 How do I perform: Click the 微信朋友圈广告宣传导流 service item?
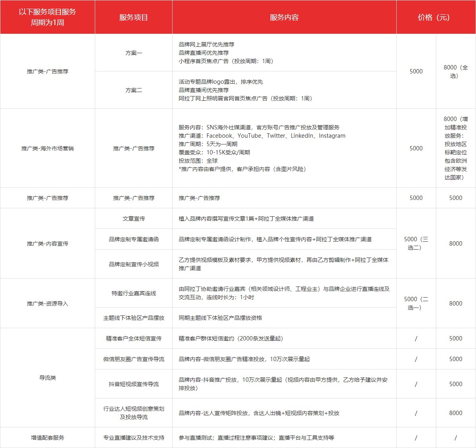(x=134, y=359)
